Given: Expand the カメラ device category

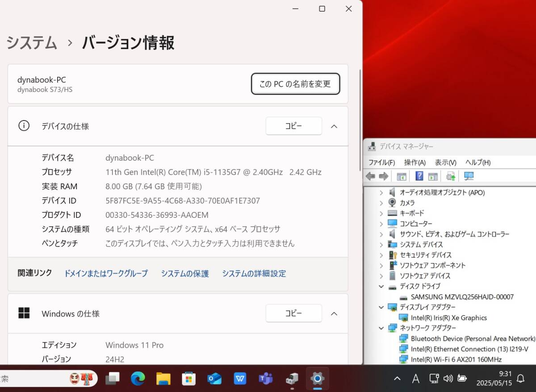Looking at the screenshot, I should (381, 203).
